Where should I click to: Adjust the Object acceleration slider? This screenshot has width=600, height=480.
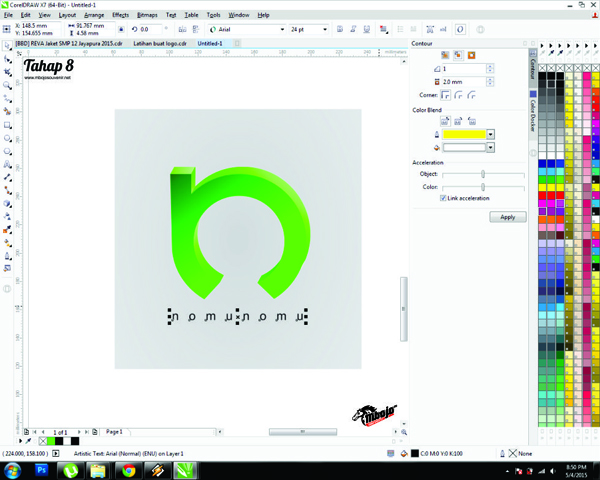(x=483, y=174)
